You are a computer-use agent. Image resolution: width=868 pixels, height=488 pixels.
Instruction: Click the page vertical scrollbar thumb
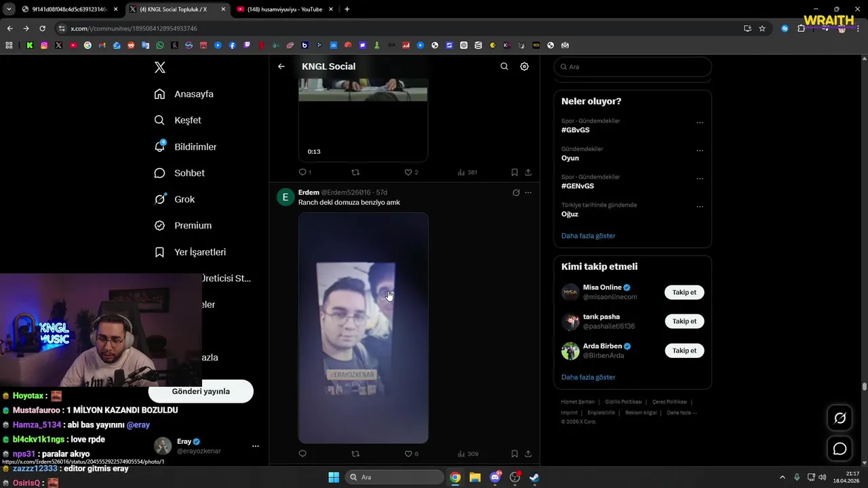pos(865,387)
